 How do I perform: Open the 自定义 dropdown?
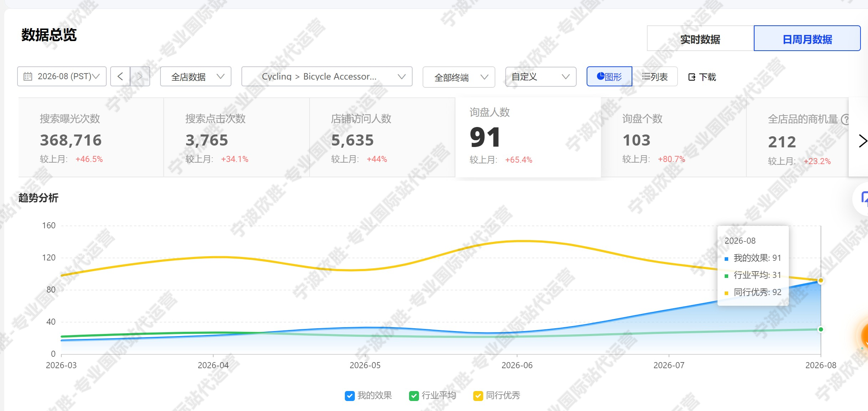[x=541, y=77]
